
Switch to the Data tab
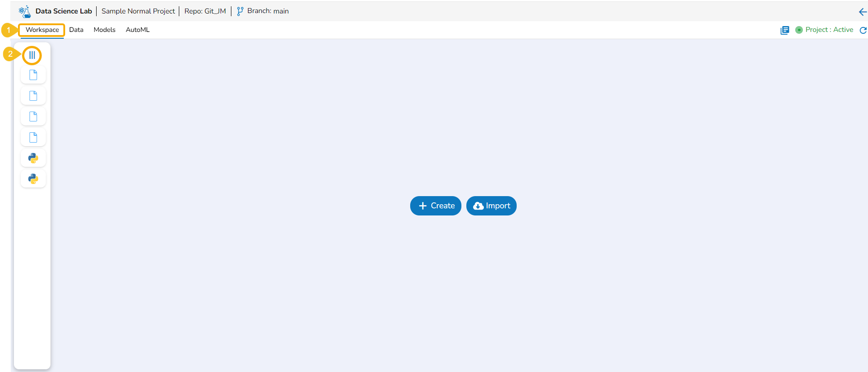pos(76,30)
